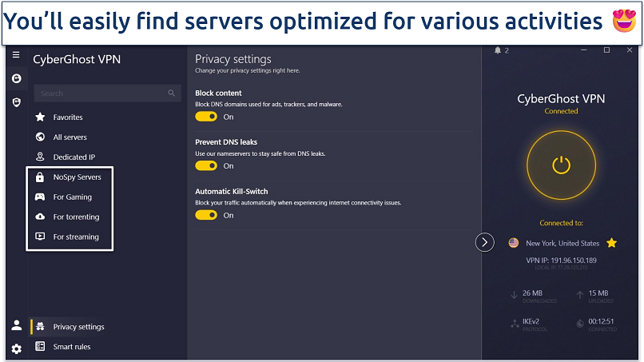Click the Connected status text
644x362 pixels.
tap(561, 111)
